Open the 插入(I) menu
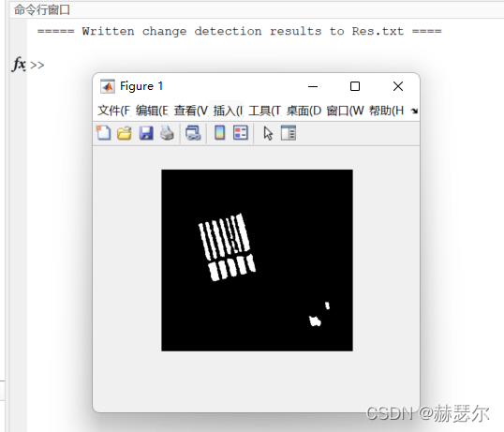Image resolution: width=504 pixels, height=432 pixels. coord(229,111)
